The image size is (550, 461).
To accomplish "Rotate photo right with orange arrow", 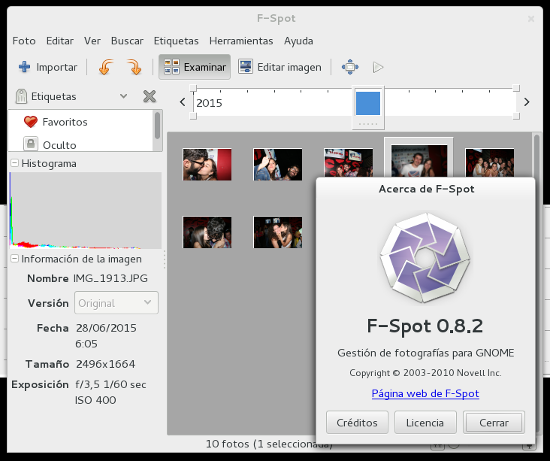I will coord(134,67).
